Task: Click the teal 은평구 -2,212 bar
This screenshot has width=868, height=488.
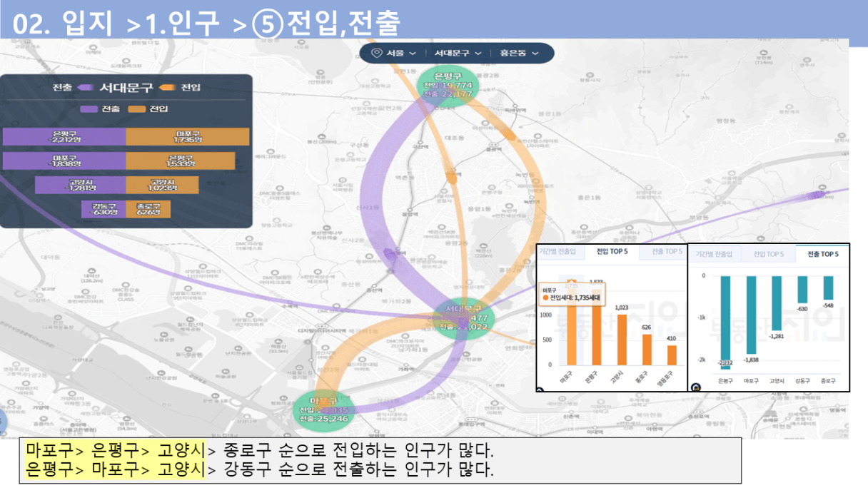Action: pos(725,322)
